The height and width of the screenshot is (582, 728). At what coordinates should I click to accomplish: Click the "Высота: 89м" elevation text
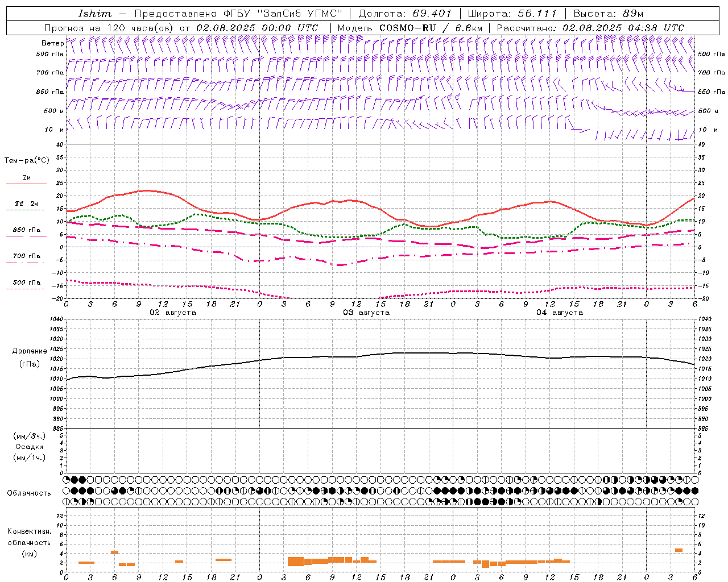point(608,14)
